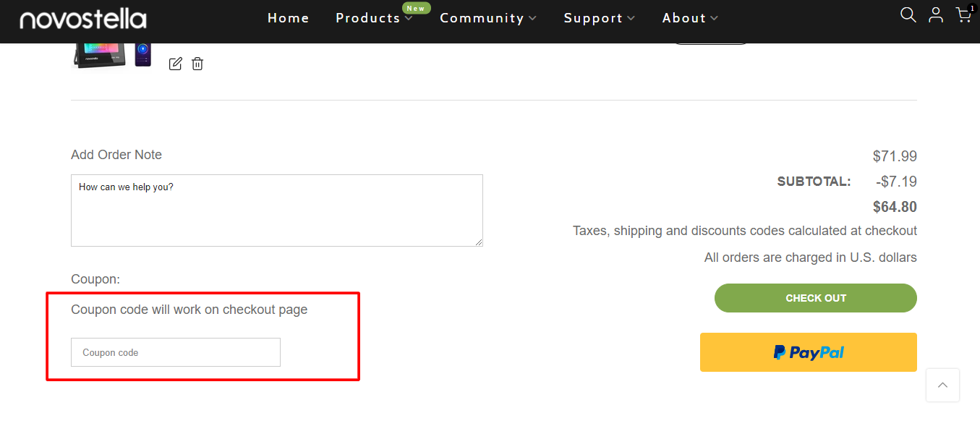This screenshot has width=980, height=434.
Task: Click the Coupon code will work on checkout page text
Action: point(189,310)
